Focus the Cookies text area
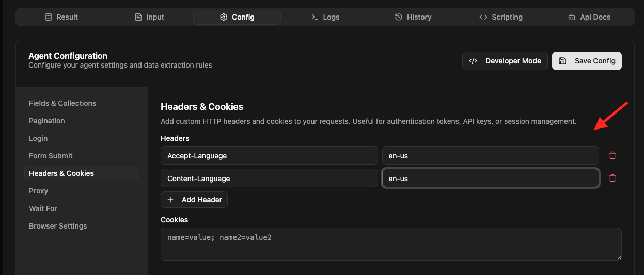The height and width of the screenshot is (275, 644). click(x=391, y=244)
